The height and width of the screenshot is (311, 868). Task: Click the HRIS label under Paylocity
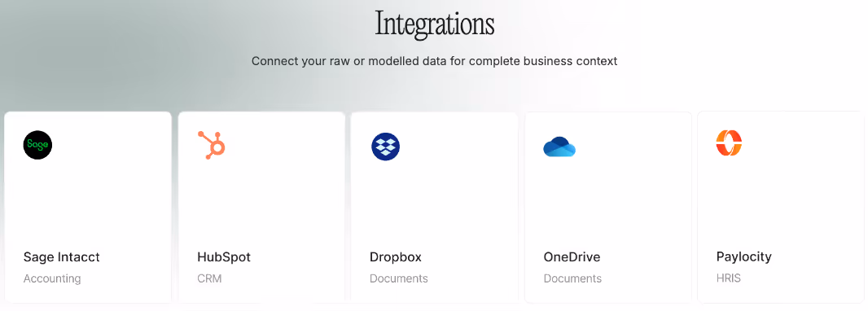click(x=729, y=278)
